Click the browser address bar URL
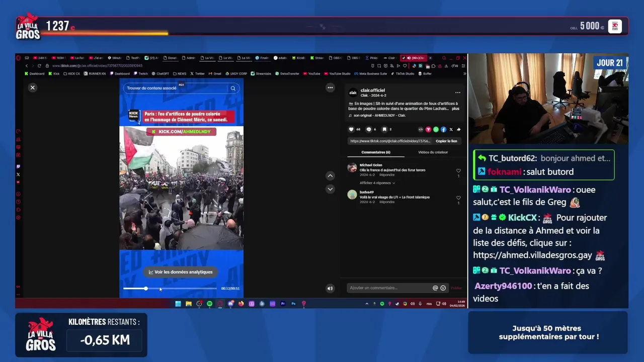The image size is (644, 362). click(97, 66)
